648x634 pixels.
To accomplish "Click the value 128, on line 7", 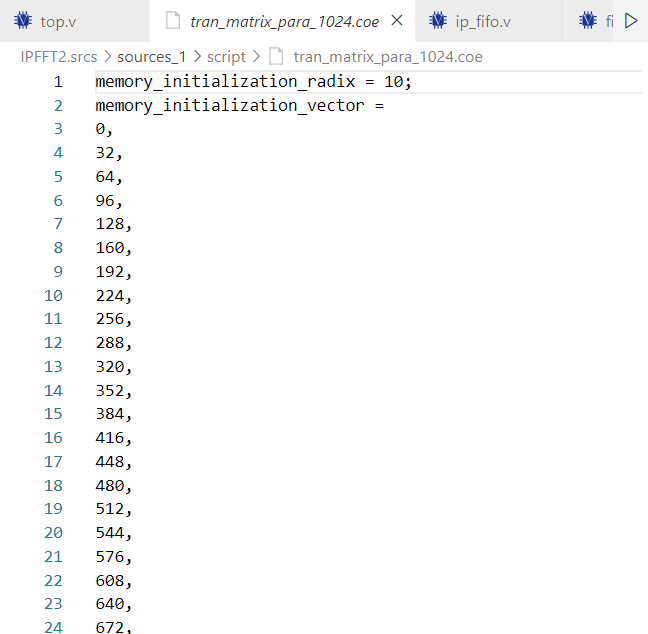I will pyautogui.click(x=114, y=224).
